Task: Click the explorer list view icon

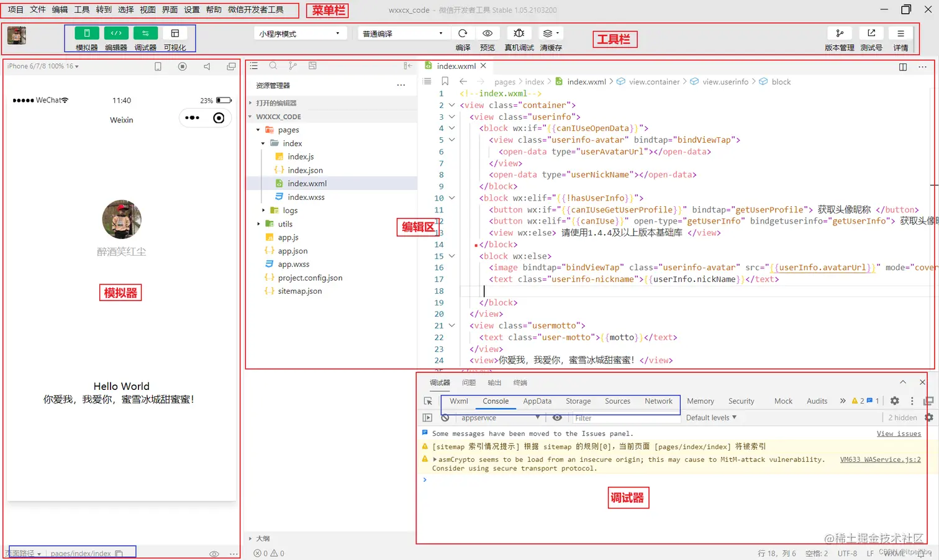Action: coord(253,66)
